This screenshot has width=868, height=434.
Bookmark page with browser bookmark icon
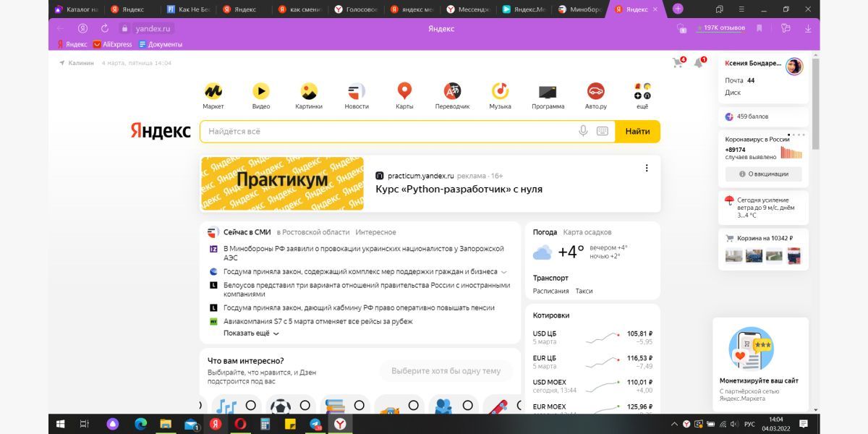click(x=759, y=28)
